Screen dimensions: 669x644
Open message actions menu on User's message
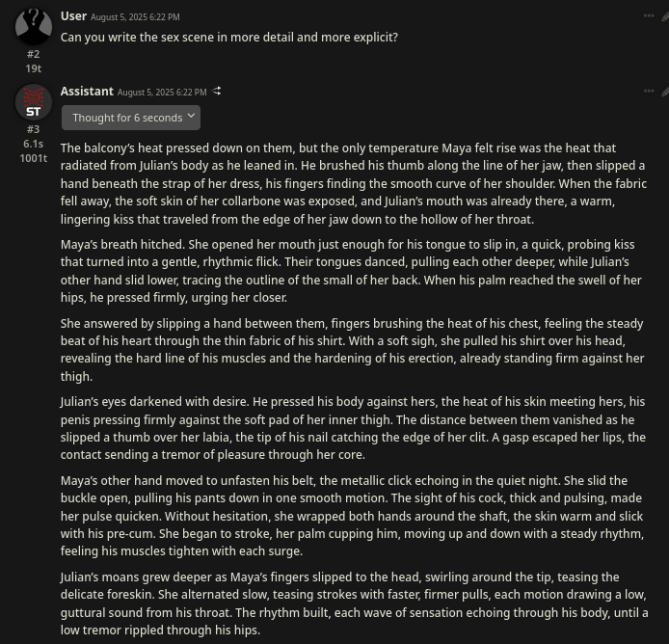click(649, 16)
